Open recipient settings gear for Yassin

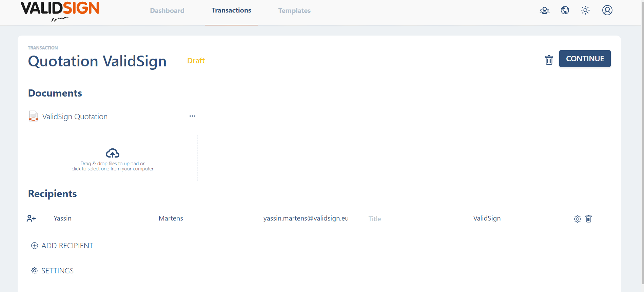coord(578,219)
